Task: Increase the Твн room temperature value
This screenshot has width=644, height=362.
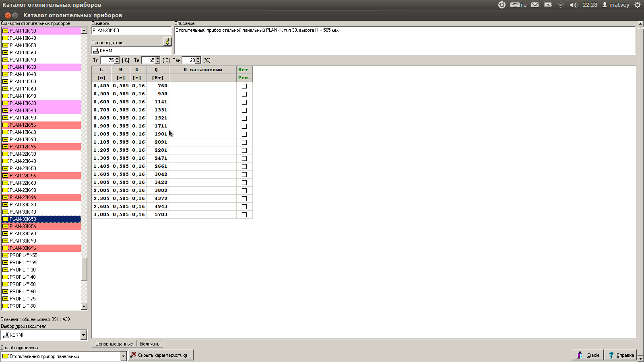Action: [198, 59]
